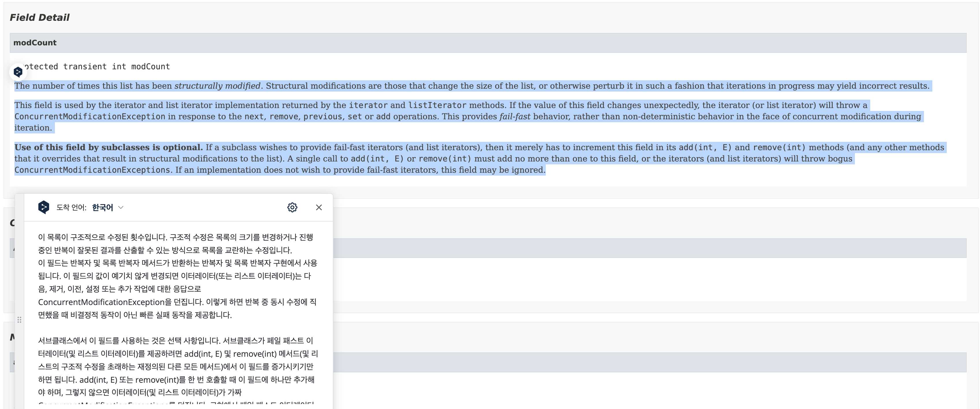980x409 pixels.
Task: Click the DeepL logo in the translation popup header
Action: coord(43,207)
